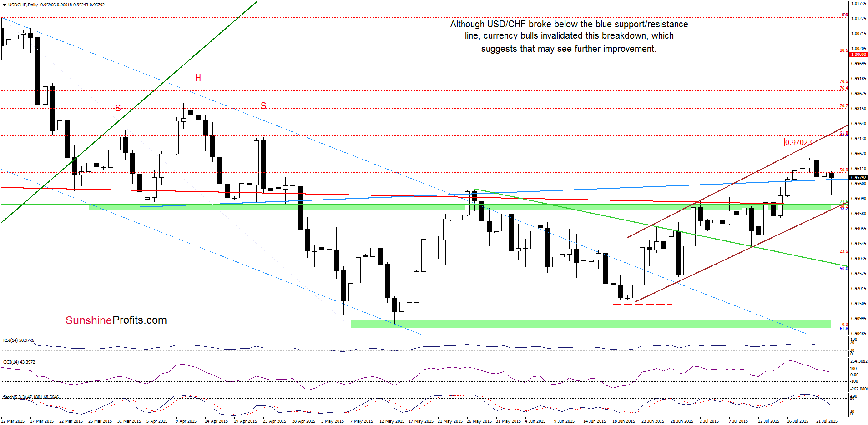Viewport: 868px width, 425px height.
Task: Click the 0.97640 price axis label
Action: point(858,124)
